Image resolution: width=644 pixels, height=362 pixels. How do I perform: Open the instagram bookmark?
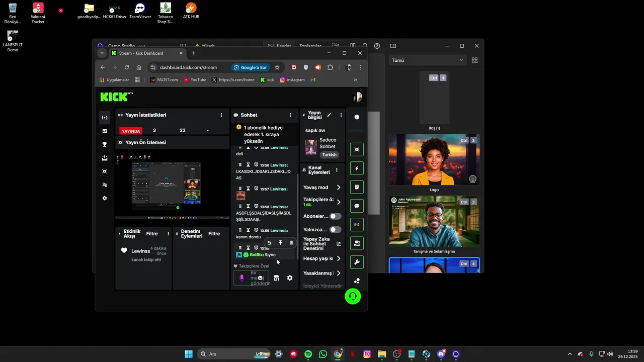[x=292, y=79]
